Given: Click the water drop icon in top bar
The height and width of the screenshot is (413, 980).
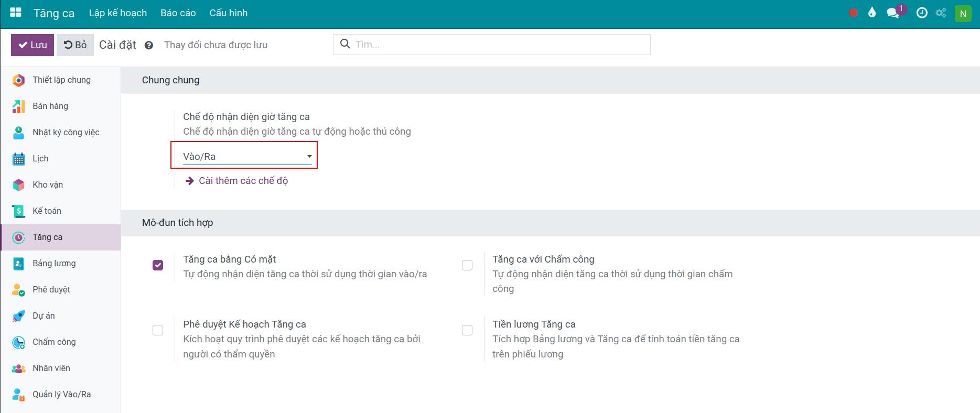Looking at the screenshot, I should 872,13.
